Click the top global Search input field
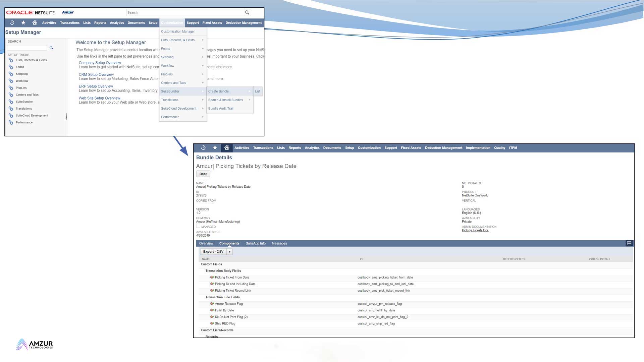 (x=185, y=12)
